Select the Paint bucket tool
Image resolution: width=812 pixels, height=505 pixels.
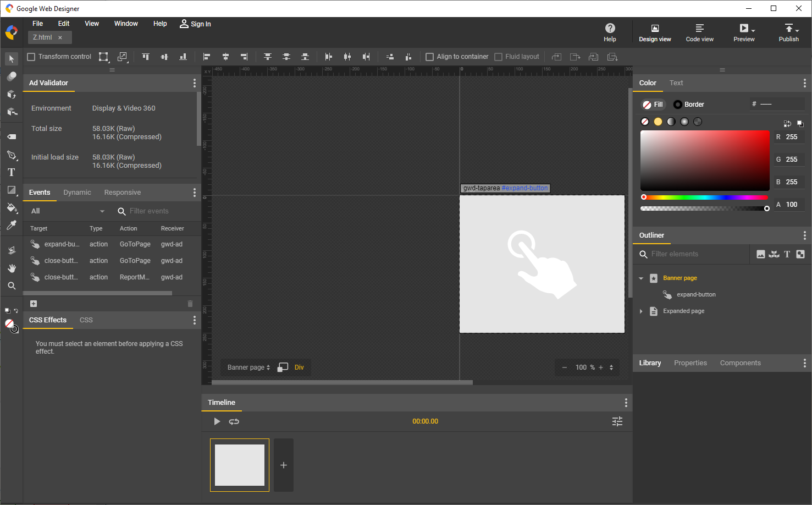point(12,207)
